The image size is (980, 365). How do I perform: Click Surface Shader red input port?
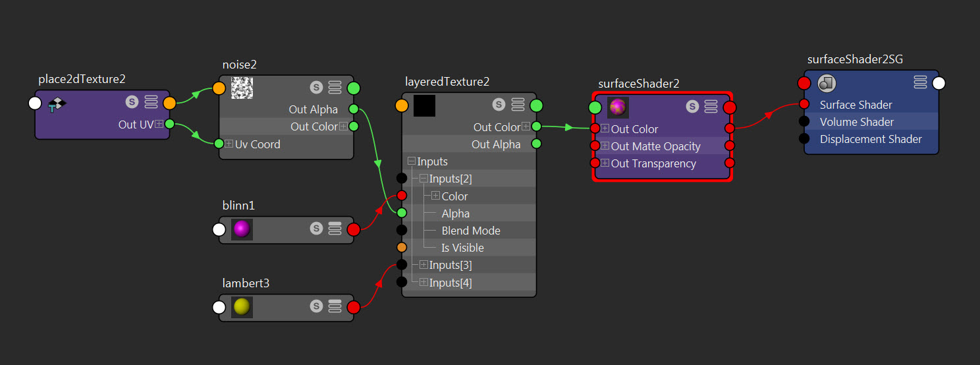coord(804,104)
